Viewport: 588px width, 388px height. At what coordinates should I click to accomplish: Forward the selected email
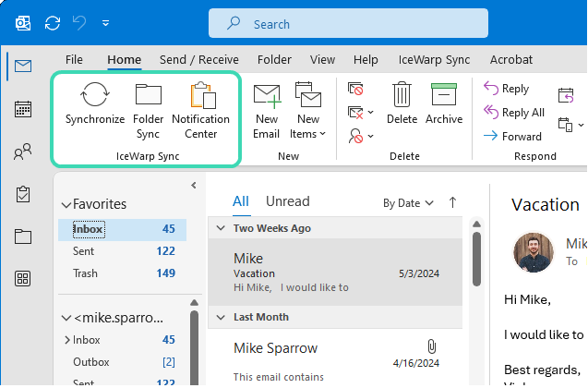coord(513,137)
